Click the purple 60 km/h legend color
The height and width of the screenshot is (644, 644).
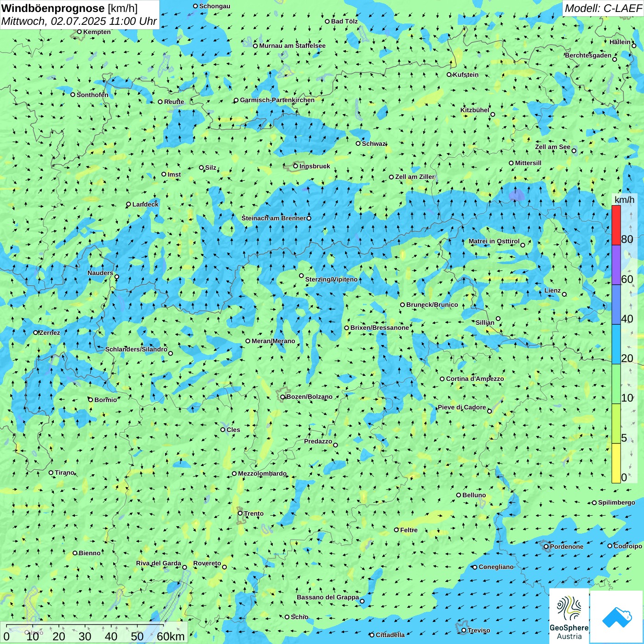(x=616, y=265)
